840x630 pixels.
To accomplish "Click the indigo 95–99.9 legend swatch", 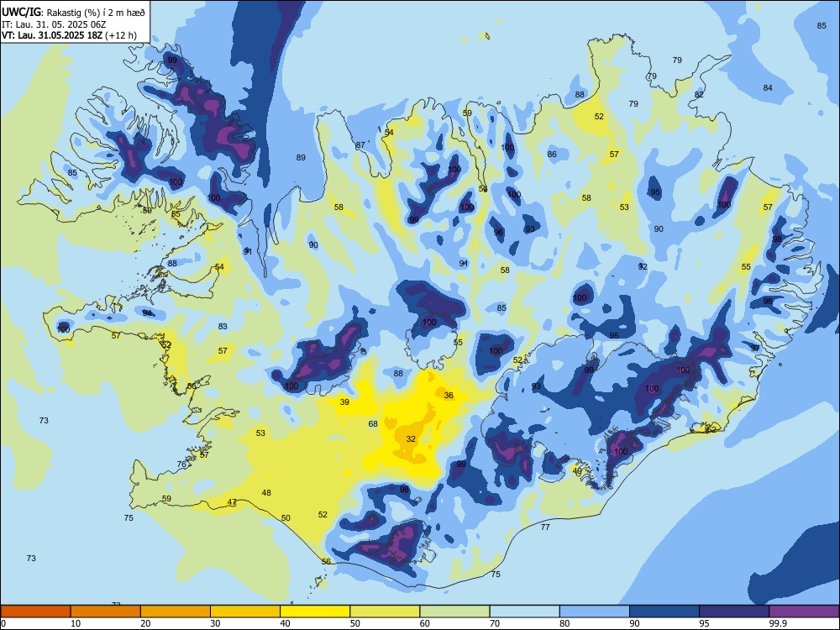I will coord(734,612).
